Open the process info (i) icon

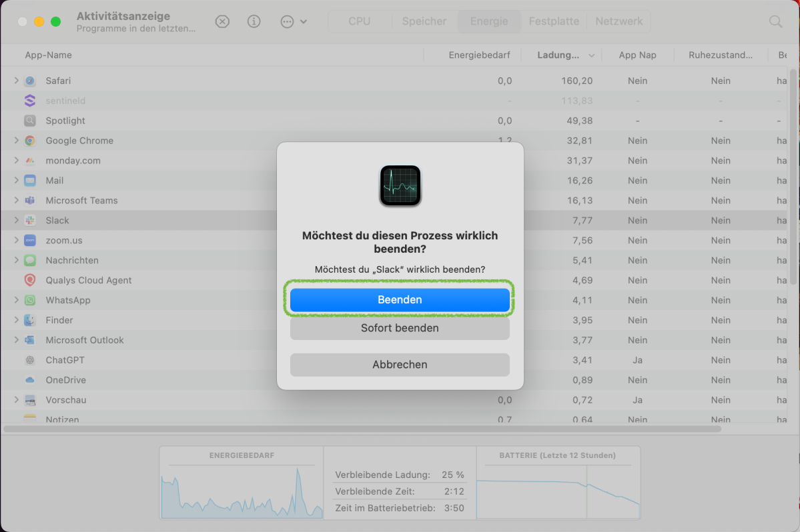pos(254,21)
